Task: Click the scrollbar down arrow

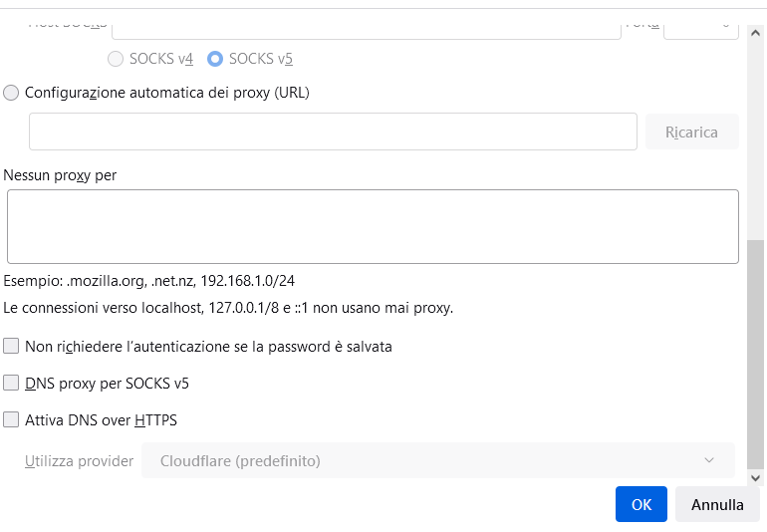Action: pyautogui.click(x=755, y=478)
